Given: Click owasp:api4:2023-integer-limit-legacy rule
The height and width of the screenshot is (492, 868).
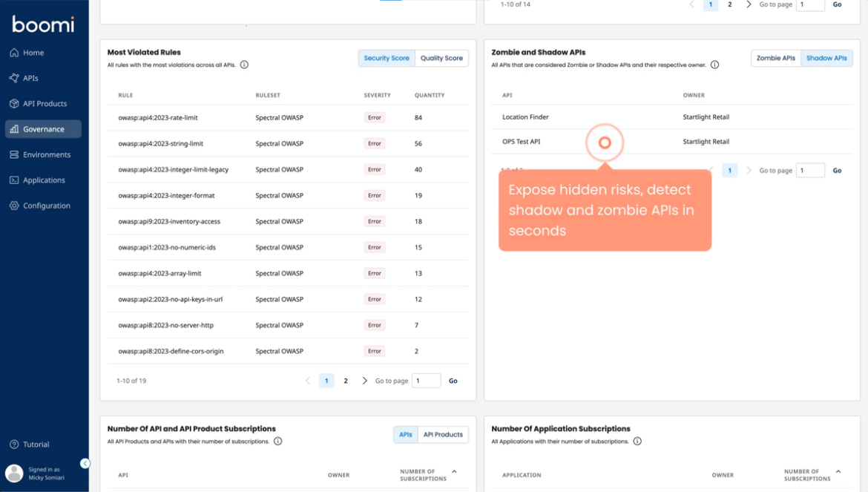Looking at the screenshot, I should [x=174, y=170].
